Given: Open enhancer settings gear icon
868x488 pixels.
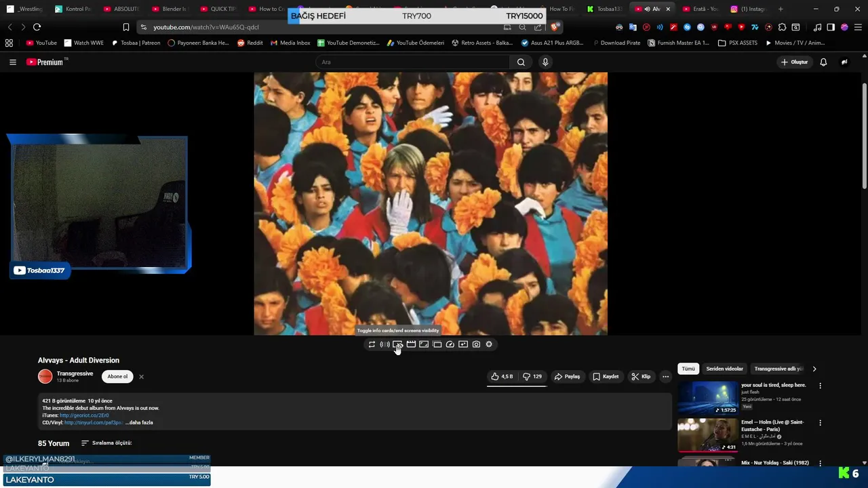Looking at the screenshot, I should [x=489, y=344].
